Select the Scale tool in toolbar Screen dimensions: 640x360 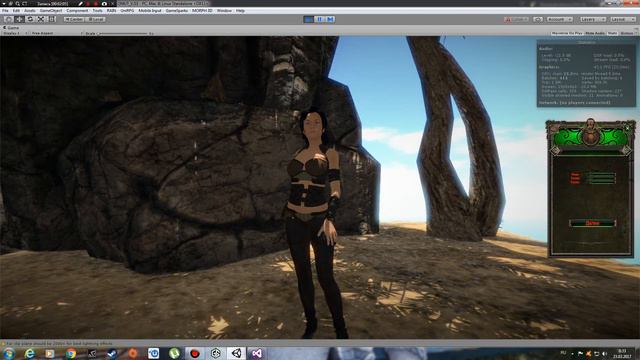[x=41, y=19]
